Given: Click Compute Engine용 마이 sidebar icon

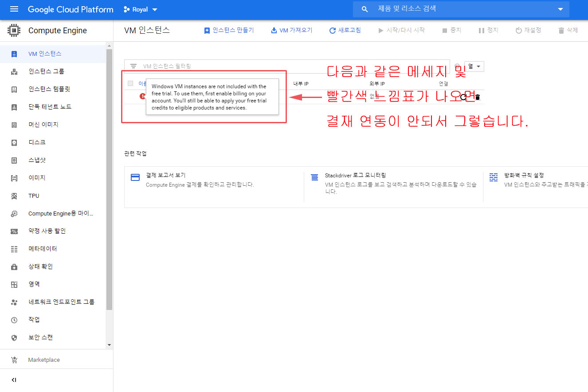Looking at the screenshot, I should pyautogui.click(x=14, y=213).
